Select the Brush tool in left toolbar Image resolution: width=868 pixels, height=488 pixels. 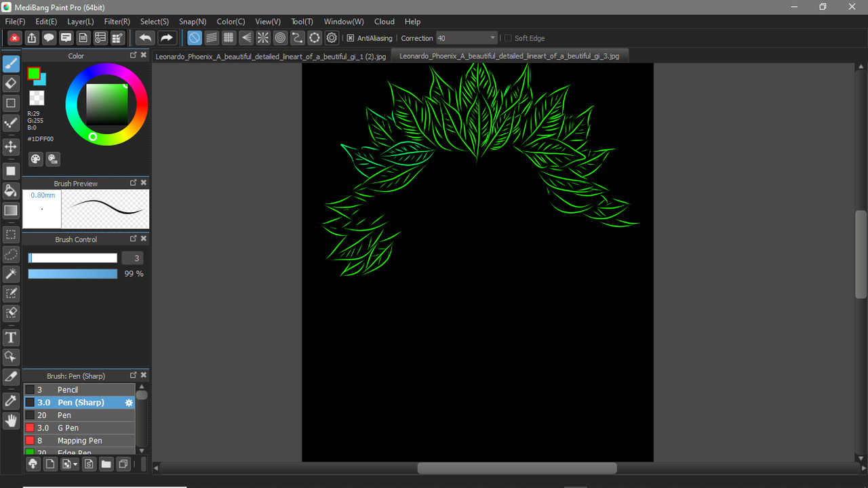11,64
